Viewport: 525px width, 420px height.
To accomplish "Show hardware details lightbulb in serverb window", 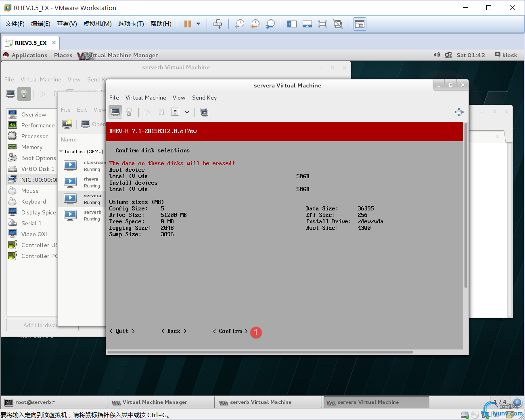I will click(24, 94).
